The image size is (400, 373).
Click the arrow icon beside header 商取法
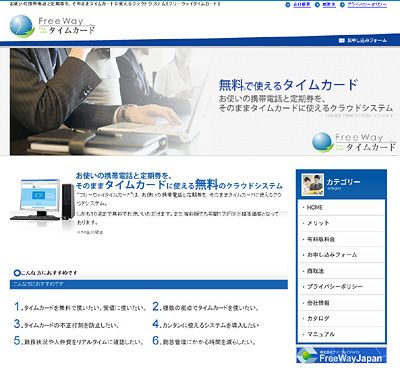tap(317, 5)
